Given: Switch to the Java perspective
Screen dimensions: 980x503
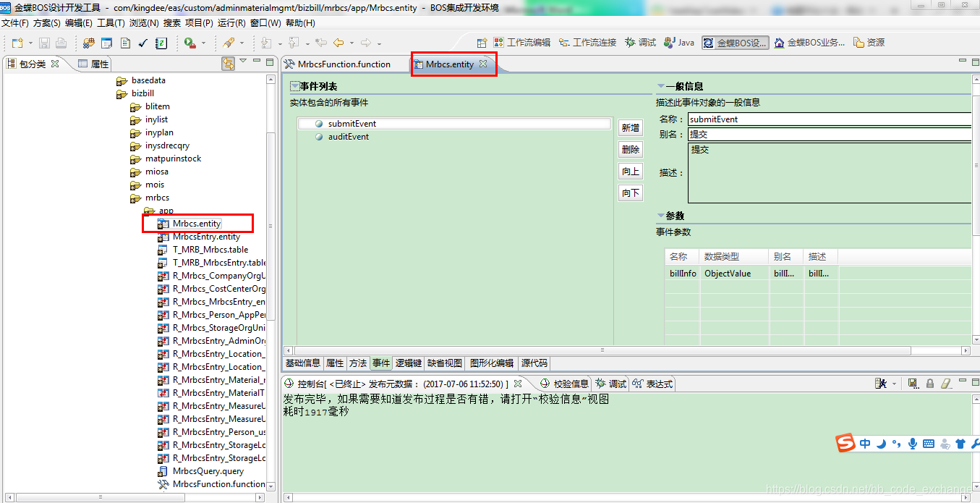Looking at the screenshot, I should [679, 43].
